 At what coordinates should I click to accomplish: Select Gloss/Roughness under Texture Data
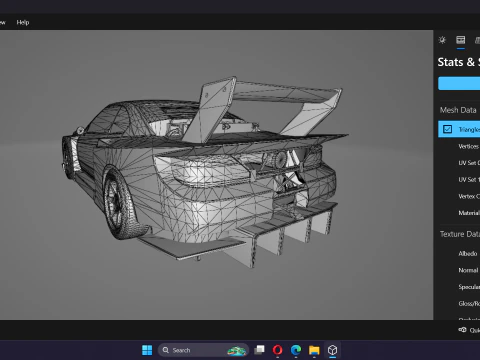[469, 304]
